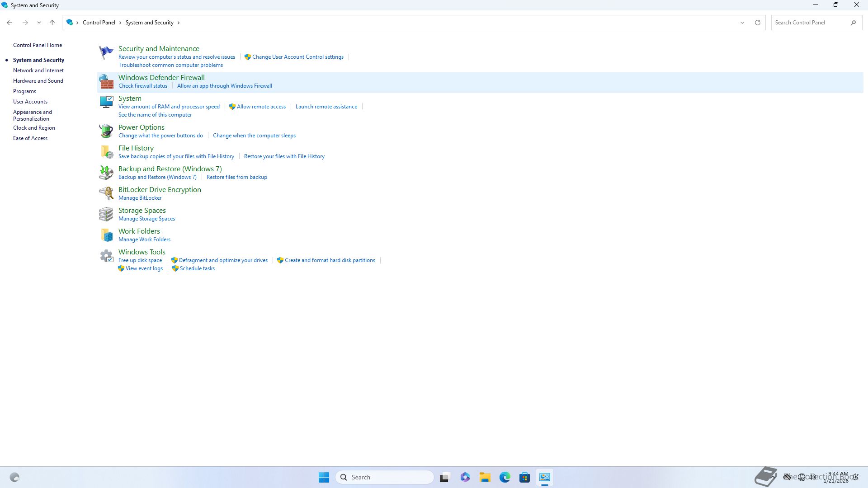The width and height of the screenshot is (868, 488).
Task: Open Microsoft Edge from the taskbar
Action: coord(505,477)
